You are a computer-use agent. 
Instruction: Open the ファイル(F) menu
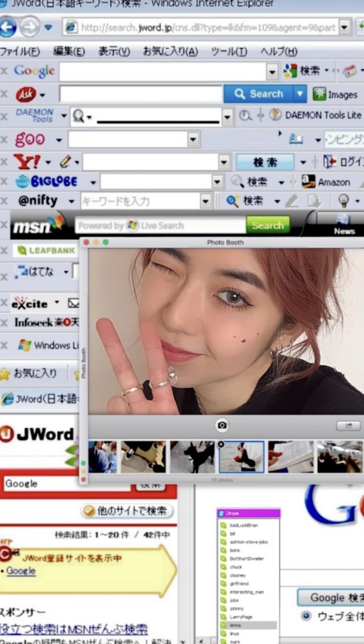(19, 52)
